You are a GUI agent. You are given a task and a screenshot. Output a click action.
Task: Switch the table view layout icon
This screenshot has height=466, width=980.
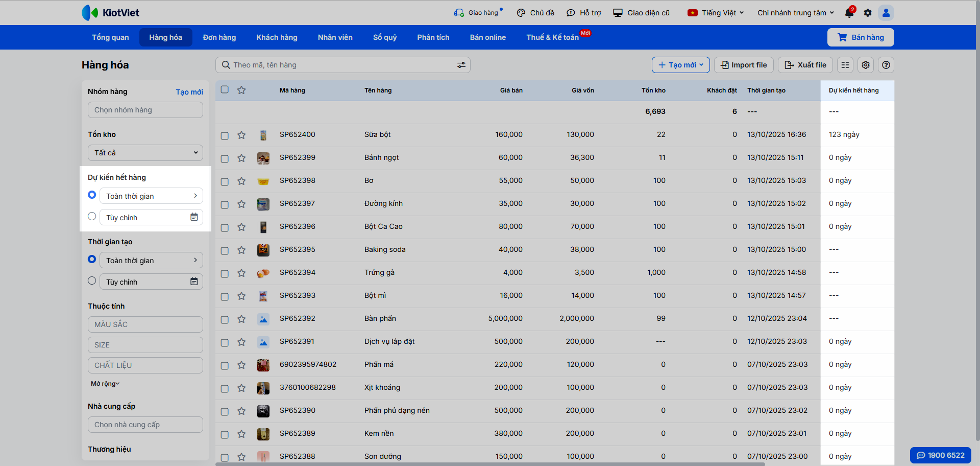845,65
